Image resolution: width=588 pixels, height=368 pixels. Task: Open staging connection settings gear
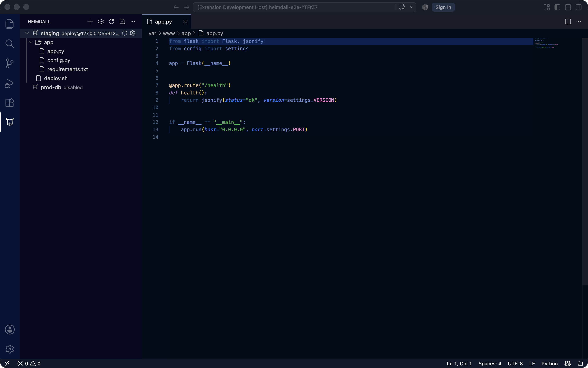[x=133, y=33]
